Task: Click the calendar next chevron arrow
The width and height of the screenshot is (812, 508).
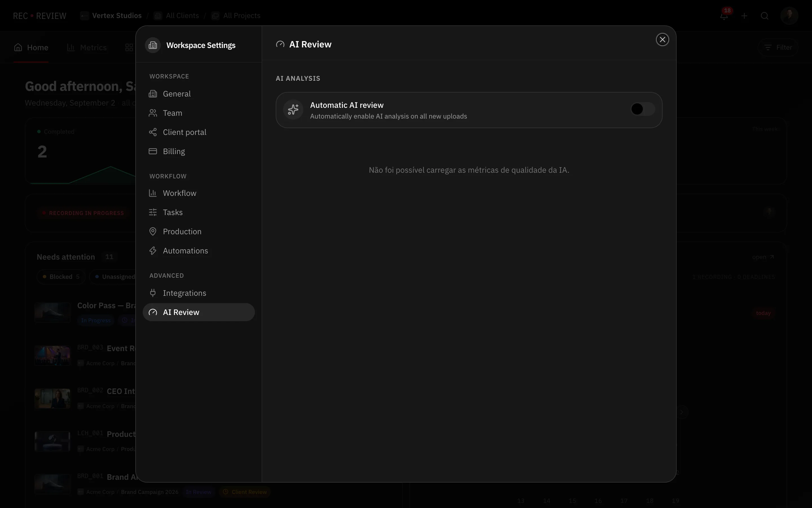Action: pos(681,412)
